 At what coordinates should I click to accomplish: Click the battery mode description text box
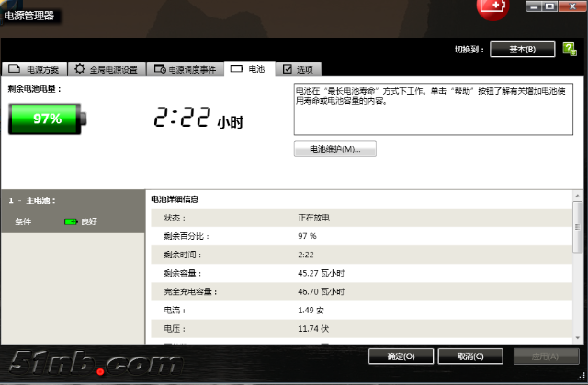(432, 109)
